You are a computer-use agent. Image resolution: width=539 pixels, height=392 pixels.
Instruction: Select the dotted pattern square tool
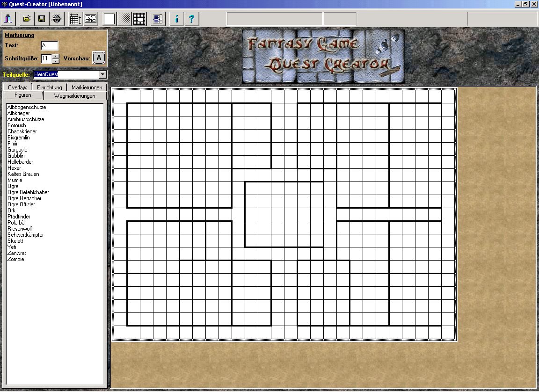pos(124,19)
